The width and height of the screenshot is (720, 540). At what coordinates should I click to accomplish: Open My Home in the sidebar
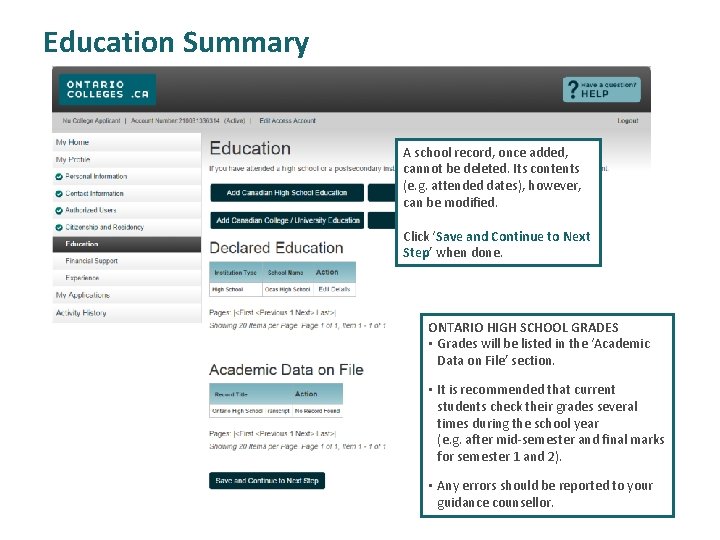click(127, 142)
